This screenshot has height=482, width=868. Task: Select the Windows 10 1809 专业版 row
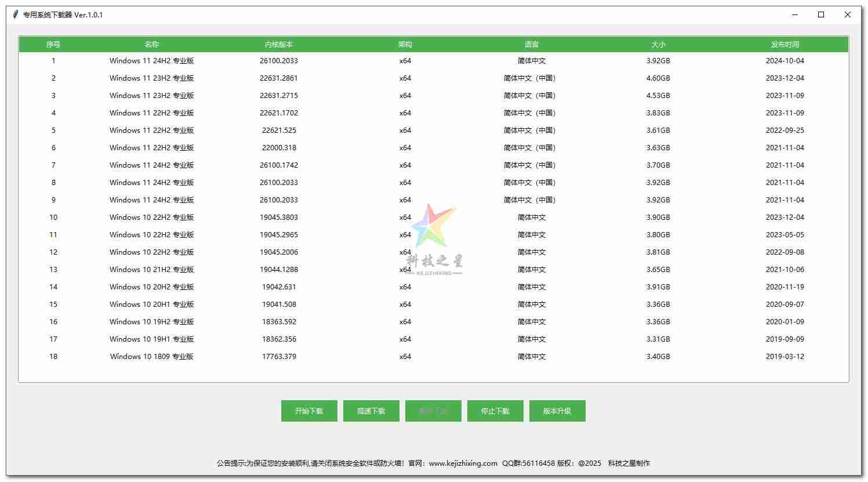click(152, 357)
